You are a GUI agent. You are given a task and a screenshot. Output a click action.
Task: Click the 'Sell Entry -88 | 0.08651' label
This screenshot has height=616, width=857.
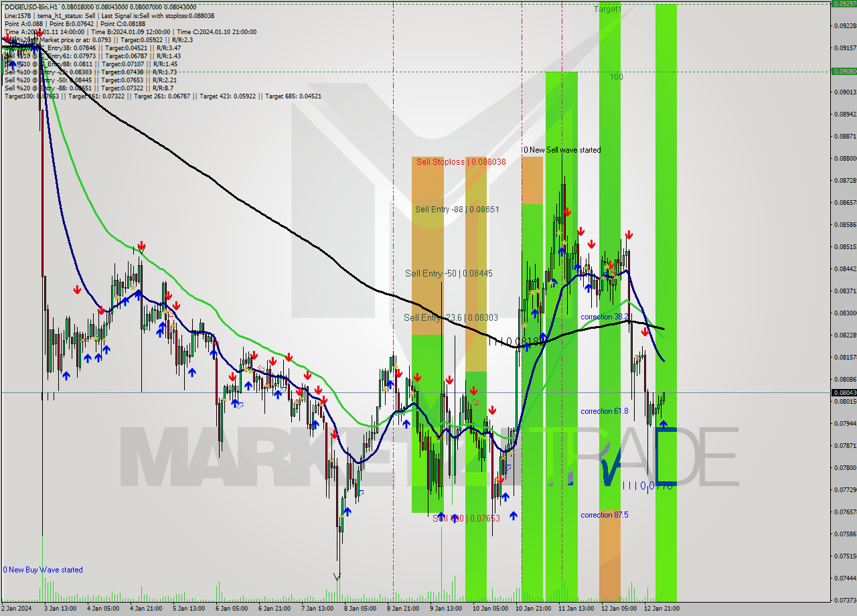click(x=457, y=209)
